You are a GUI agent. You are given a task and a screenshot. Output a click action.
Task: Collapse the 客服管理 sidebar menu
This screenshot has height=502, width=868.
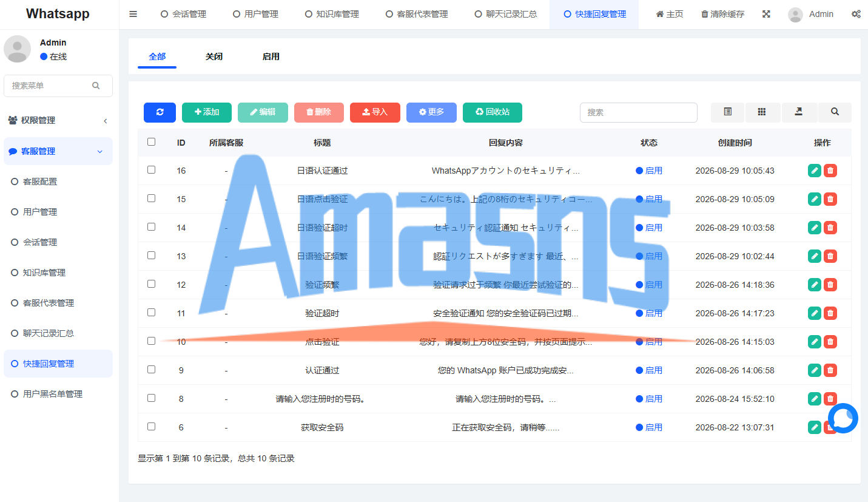(58, 151)
